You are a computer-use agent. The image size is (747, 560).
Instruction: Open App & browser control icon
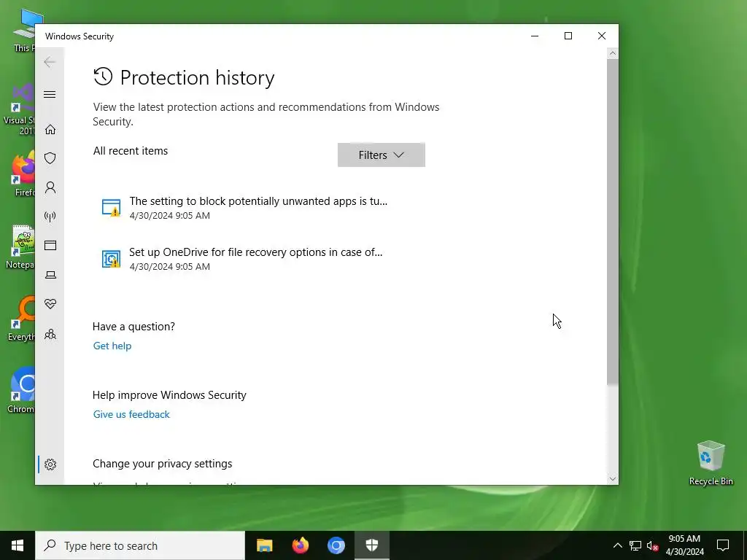point(50,245)
